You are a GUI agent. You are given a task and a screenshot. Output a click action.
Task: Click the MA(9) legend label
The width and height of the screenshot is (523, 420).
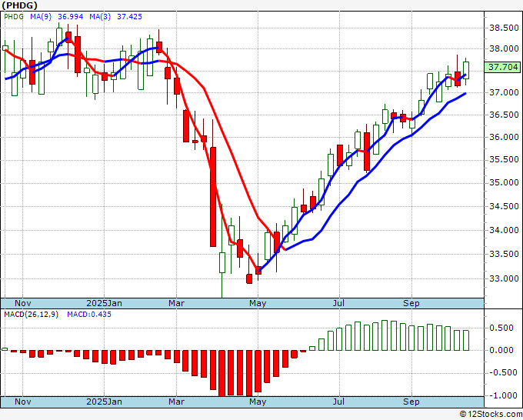pyautogui.click(x=41, y=17)
